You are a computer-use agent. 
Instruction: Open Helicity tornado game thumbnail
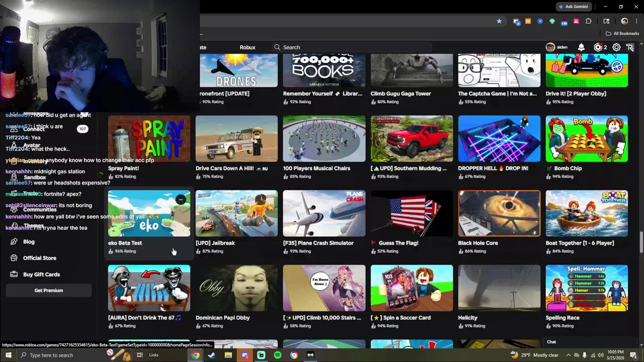499,288
